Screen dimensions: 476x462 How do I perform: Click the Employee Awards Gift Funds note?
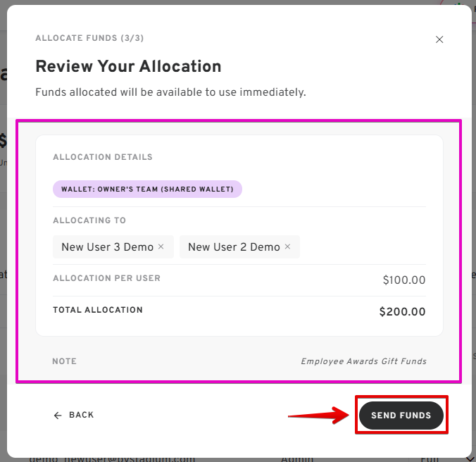coord(363,361)
